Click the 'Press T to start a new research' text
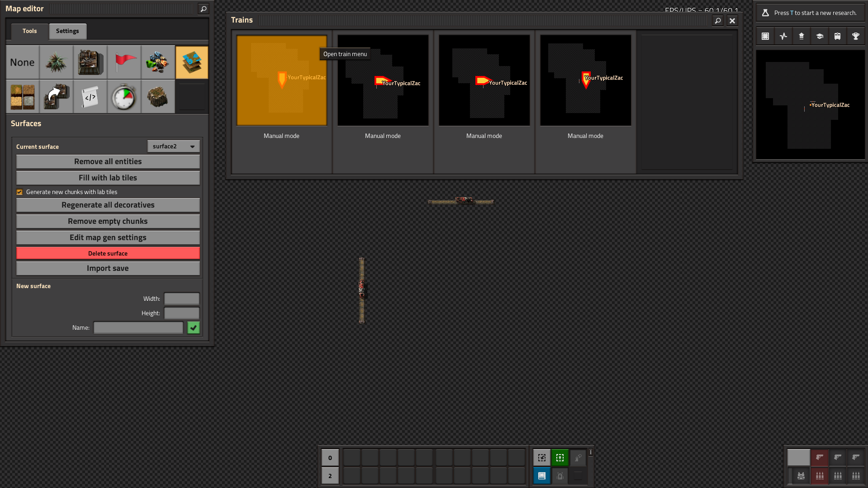The image size is (868, 488). pos(815,13)
